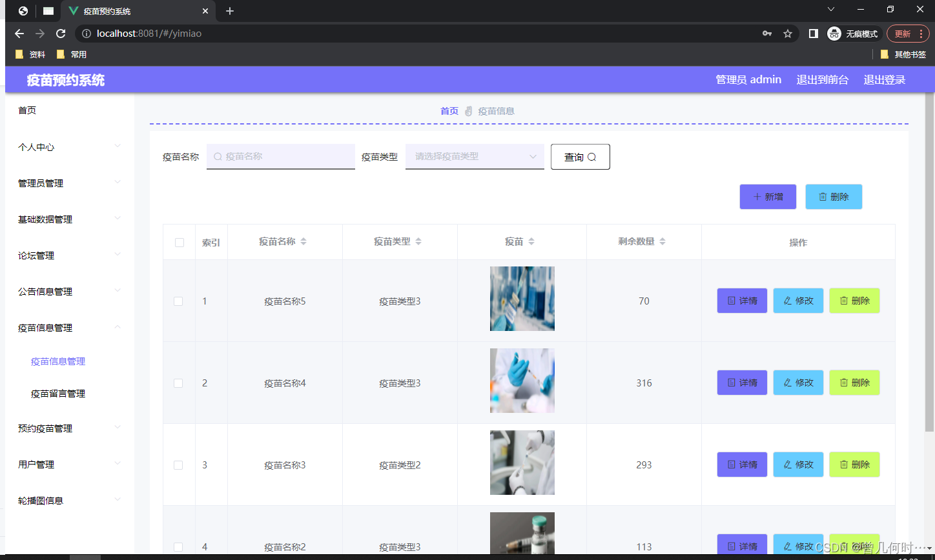Click 管理员 admin in header
935x560 pixels.
coord(748,79)
